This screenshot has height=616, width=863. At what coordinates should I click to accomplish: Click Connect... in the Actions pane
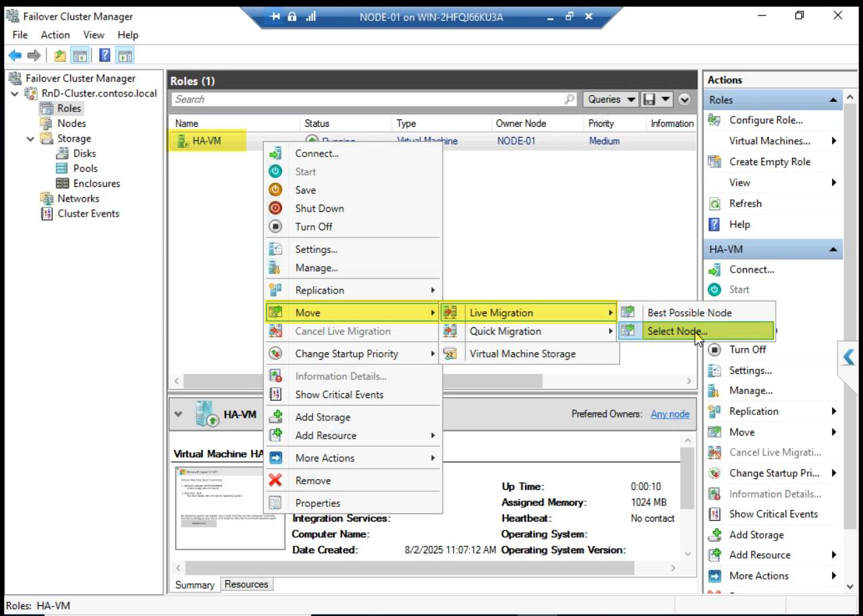[752, 269]
